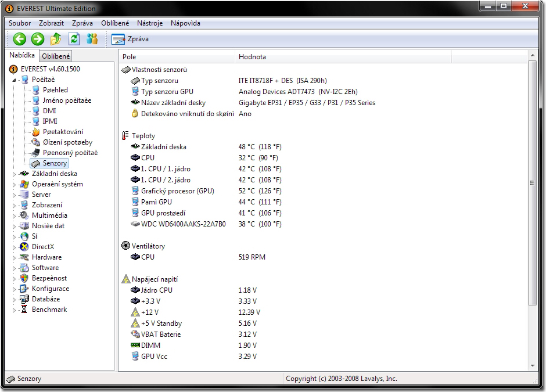The height and width of the screenshot is (392, 546).
Task: Expand the Multimédia tree node
Action: (15, 215)
